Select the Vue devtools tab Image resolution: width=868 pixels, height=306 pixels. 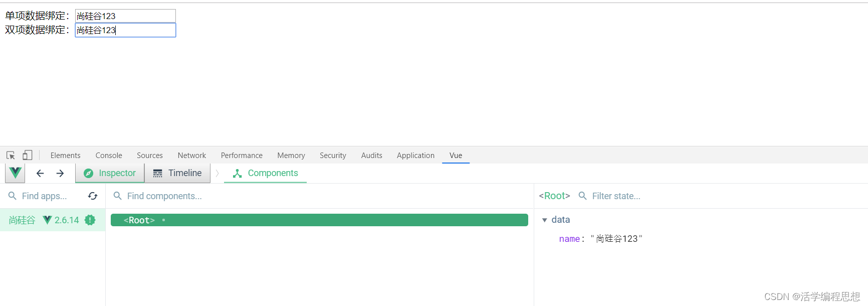(456, 156)
